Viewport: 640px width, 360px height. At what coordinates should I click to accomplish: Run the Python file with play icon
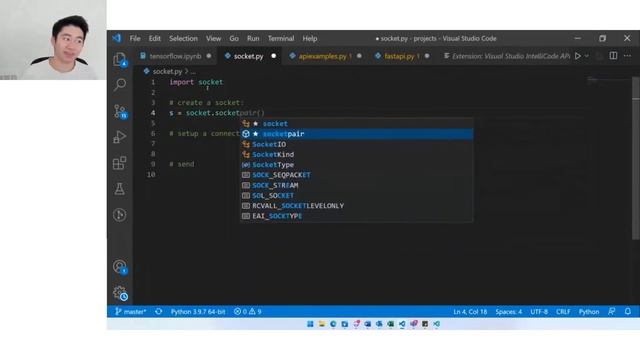click(578, 56)
